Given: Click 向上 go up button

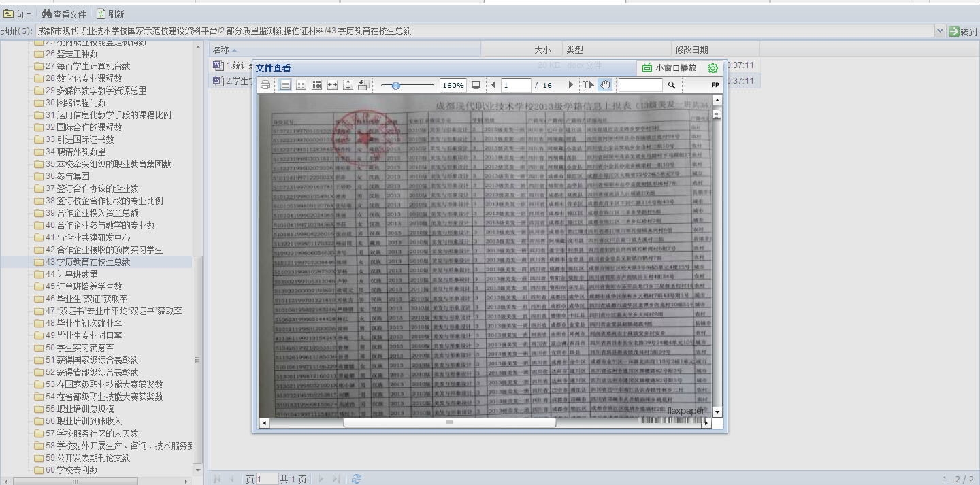Looking at the screenshot, I should point(18,14).
